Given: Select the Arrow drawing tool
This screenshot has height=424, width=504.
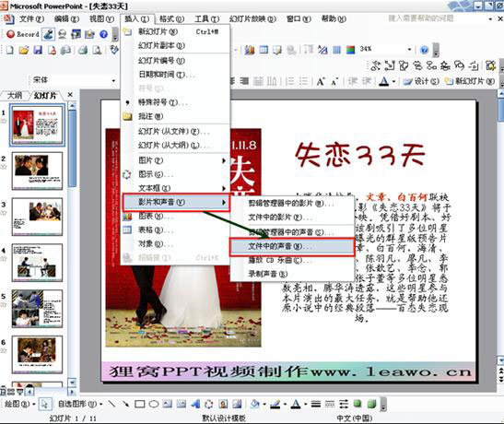Looking at the screenshot, I should coord(125,404).
